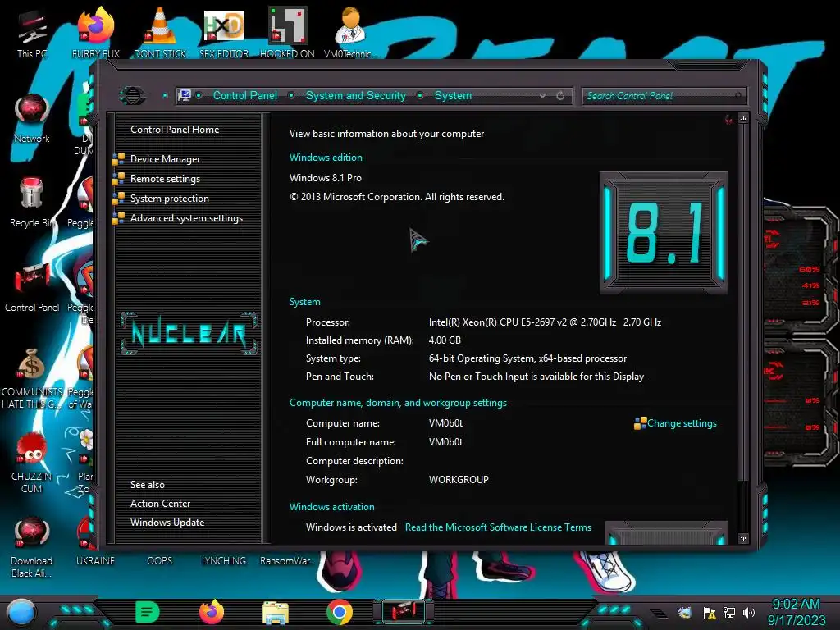Select the Control Panel breadcrumb
Image resolution: width=840 pixels, height=630 pixels.
[x=245, y=95]
